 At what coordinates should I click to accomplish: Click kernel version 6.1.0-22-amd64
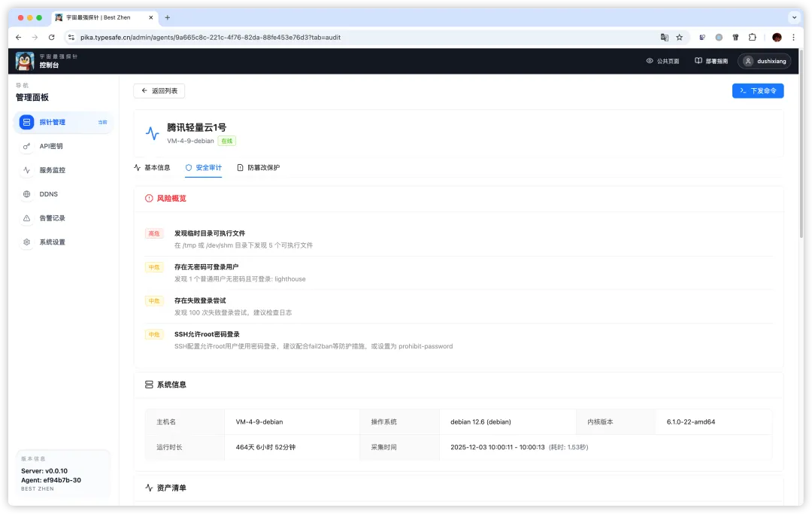click(691, 421)
